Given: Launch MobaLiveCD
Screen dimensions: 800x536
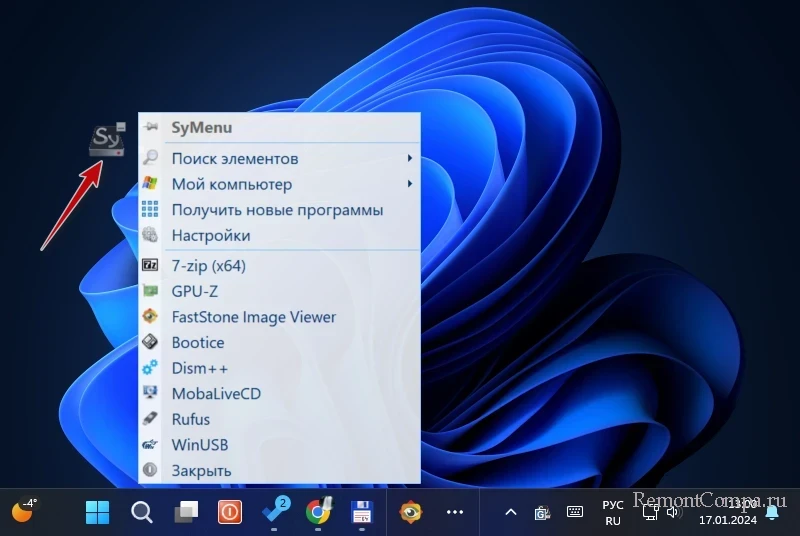Looking at the screenshot, I should tap(216, 394).
